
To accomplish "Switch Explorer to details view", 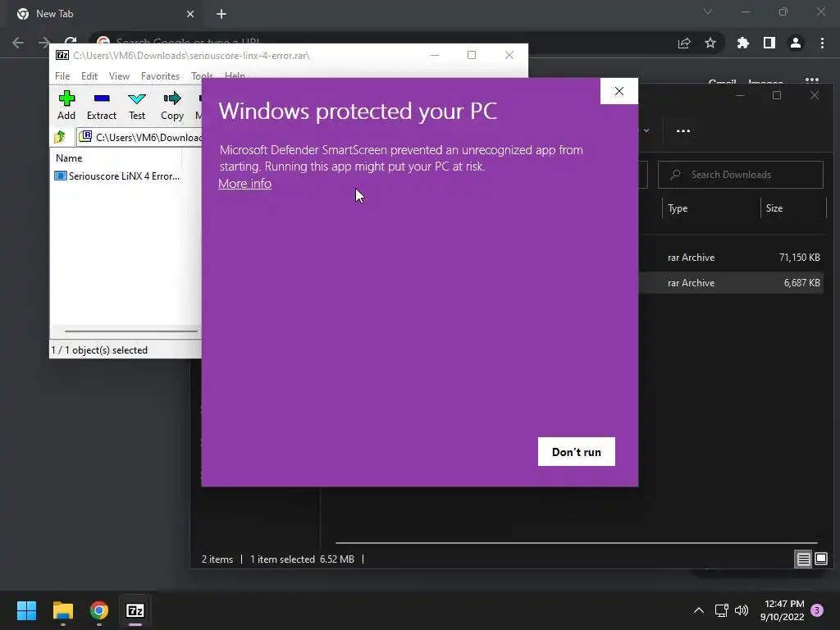I will coord(804,559).
